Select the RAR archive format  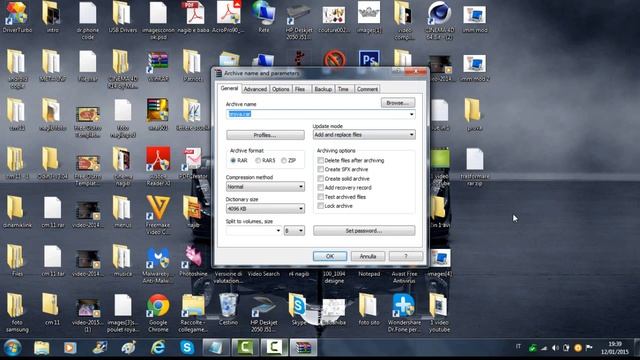point(239,160)
